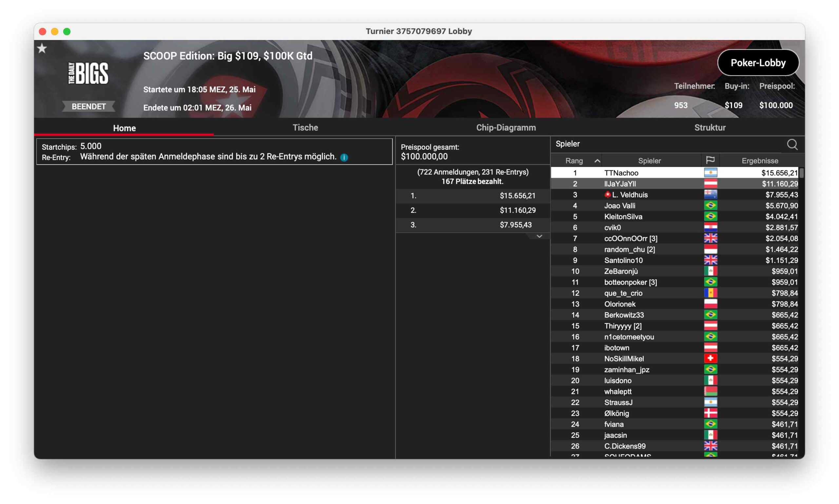Click TTNachoo's Argentina flag icon
Viewport: 839px width, 504px height.
710,173
